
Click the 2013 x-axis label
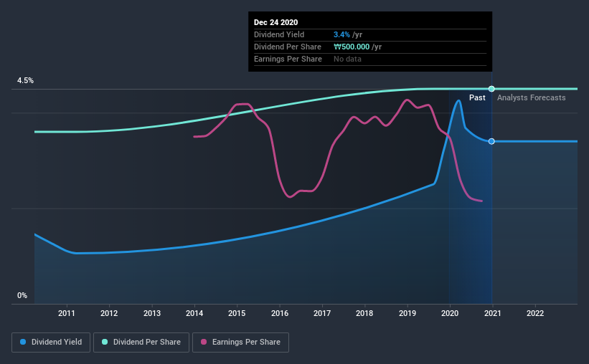152,313
